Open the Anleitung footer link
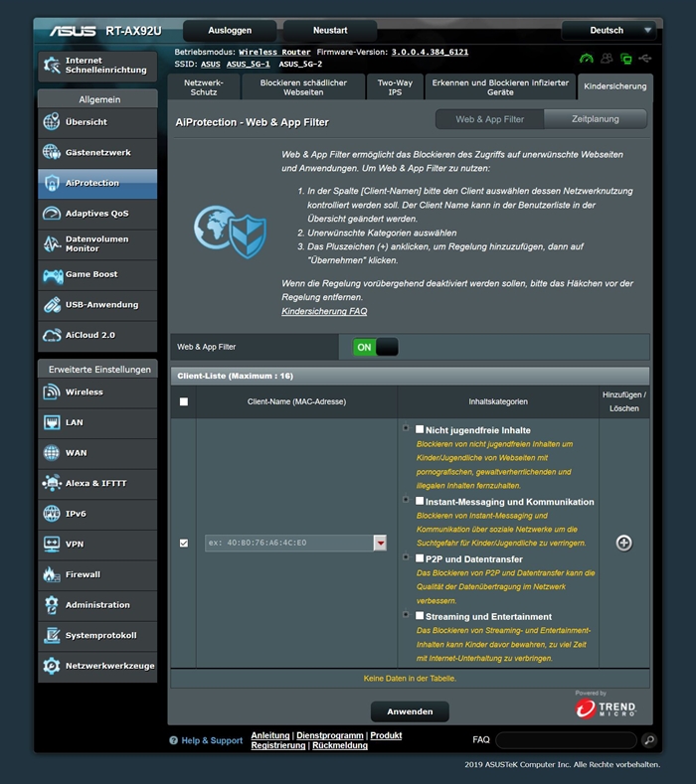696x784 pixels. (x=270, y=735)
